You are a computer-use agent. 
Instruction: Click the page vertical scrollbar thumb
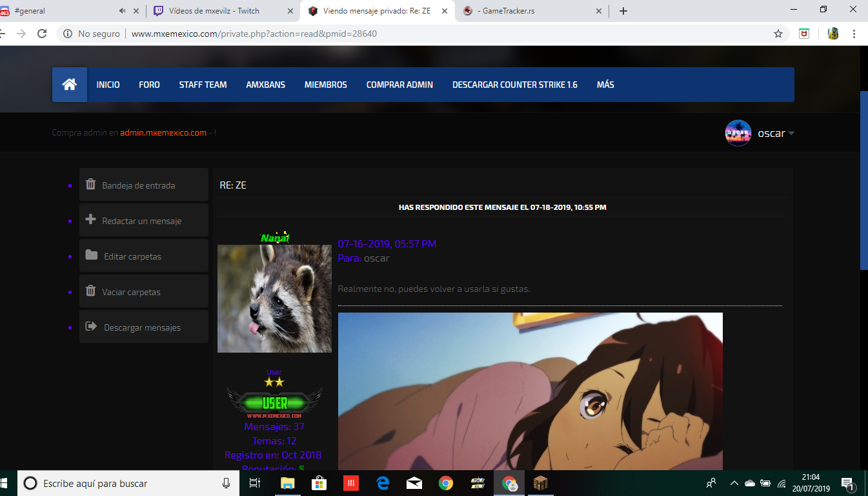tap(864, 180)
